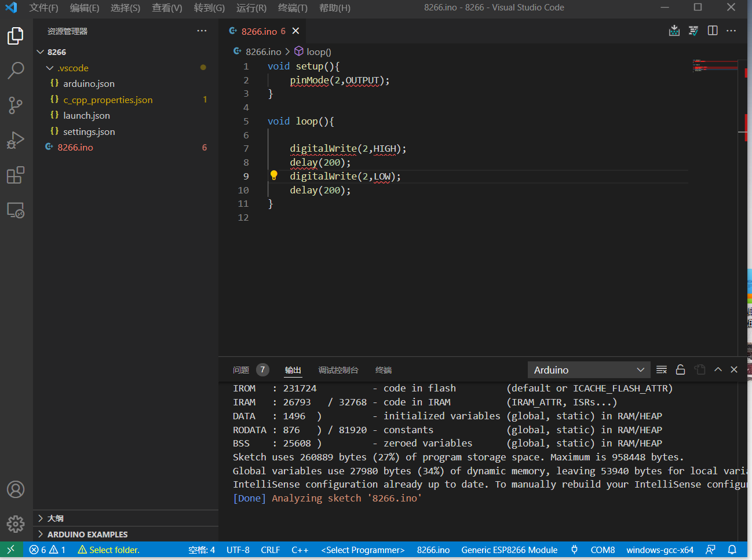The image size is (752, 560).
Task: Click the 8266.ino breadcrumb item
Action: [x=257, y=52]
